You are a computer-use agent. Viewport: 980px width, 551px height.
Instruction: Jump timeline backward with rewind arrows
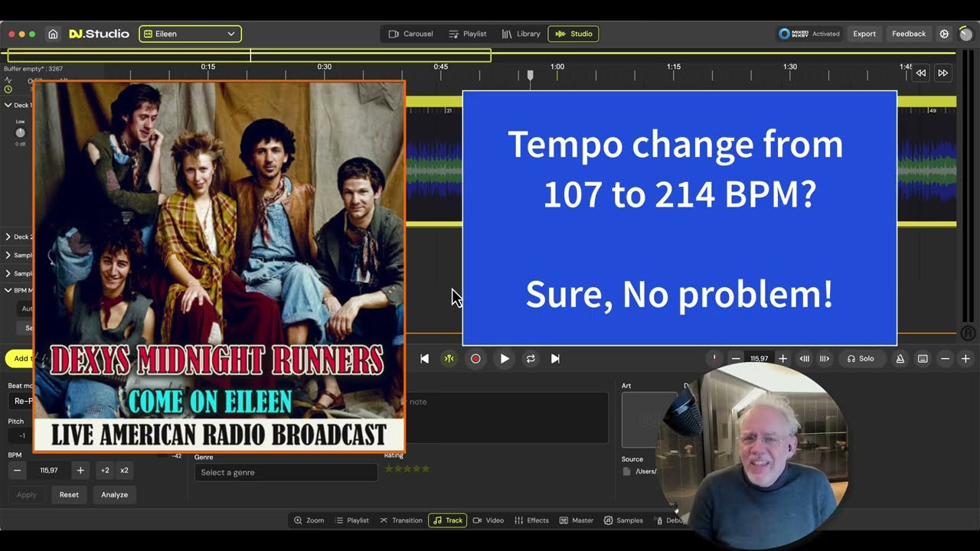coord(921,73)
